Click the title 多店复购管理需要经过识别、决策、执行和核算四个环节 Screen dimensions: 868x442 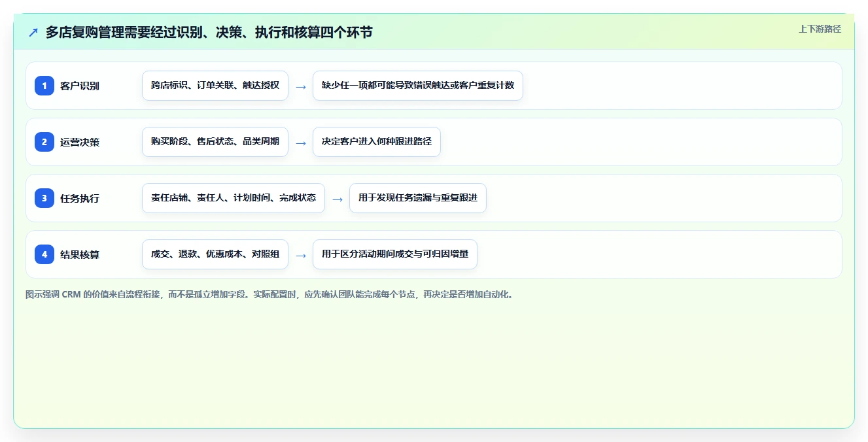pyautogui.click(x=209, y=32)
